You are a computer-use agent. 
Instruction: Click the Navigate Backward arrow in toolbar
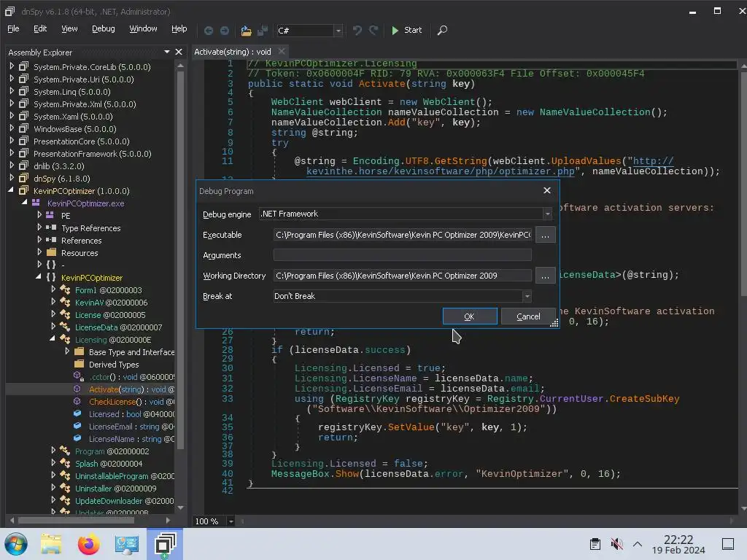[x=209, y=31]
